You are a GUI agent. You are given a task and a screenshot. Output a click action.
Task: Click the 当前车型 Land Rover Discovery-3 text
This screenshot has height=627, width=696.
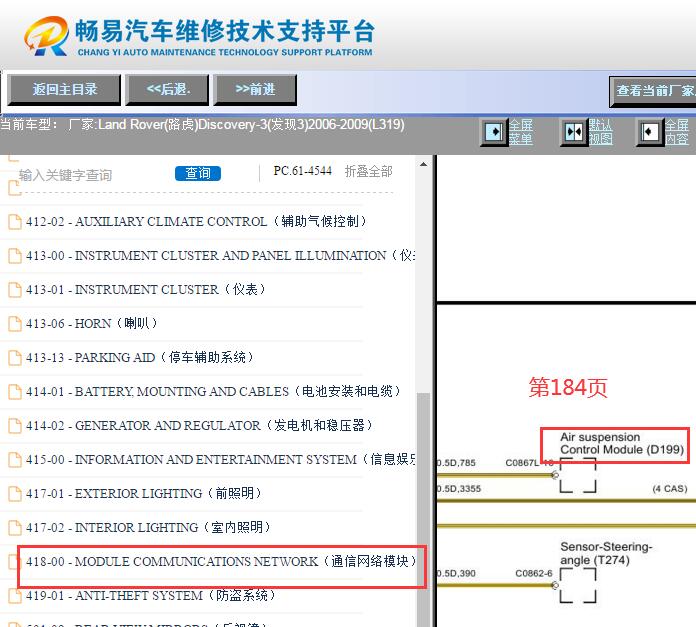pyautogui.click(x=202, y=124)
